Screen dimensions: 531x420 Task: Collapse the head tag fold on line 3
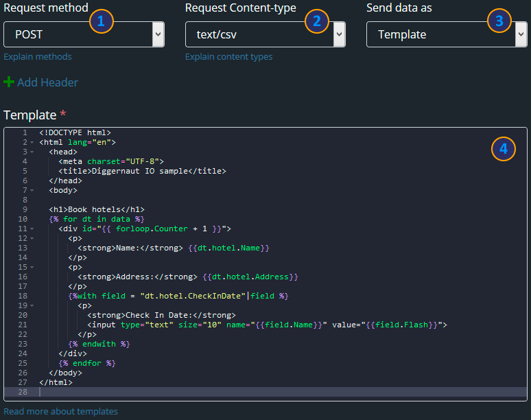pyautogui.click(x=32, y=152)
